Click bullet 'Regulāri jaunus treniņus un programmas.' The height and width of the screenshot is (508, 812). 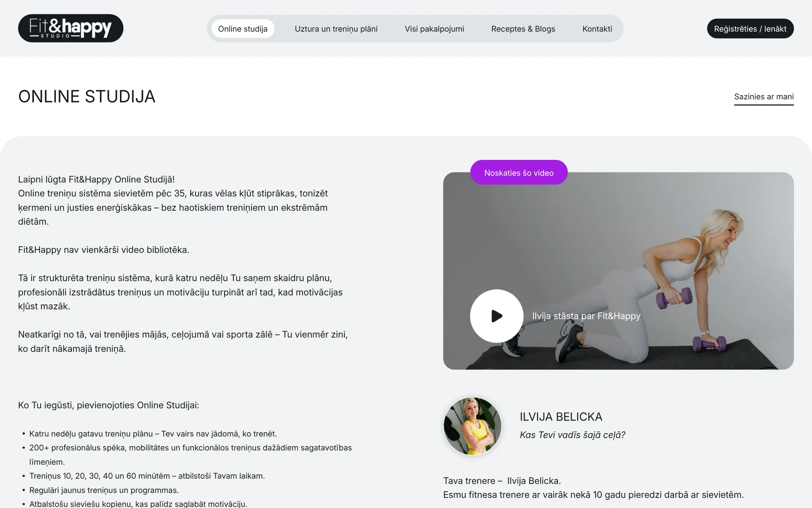[104, 490]
